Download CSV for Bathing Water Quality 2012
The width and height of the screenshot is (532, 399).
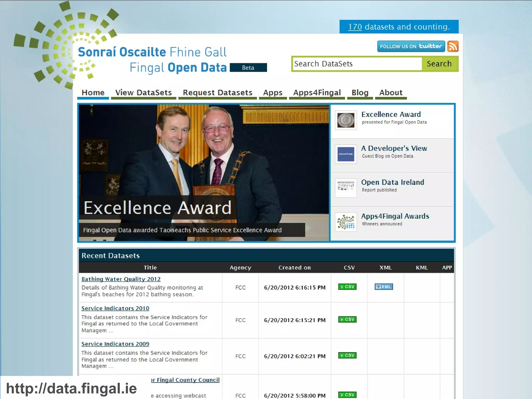point(347,287)
